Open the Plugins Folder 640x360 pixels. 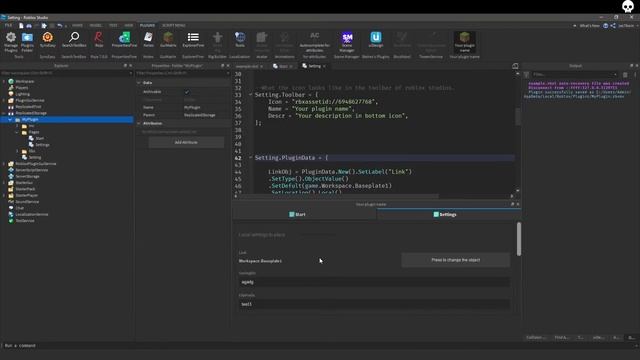pos(27,42)
